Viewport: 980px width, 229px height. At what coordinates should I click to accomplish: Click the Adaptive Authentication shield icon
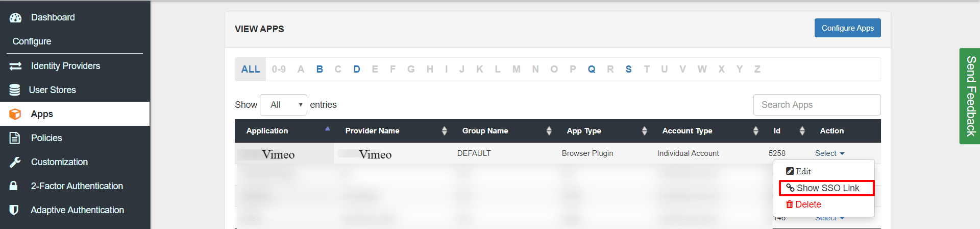tap(14, 210)
